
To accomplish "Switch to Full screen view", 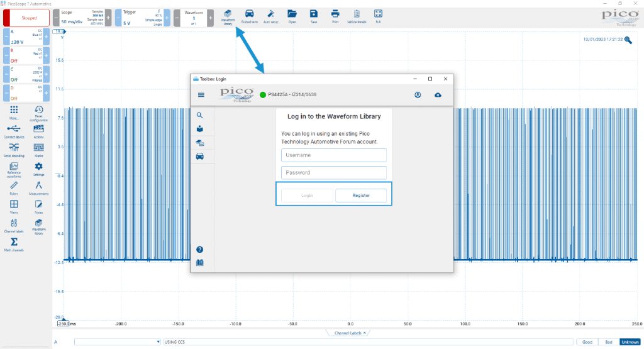I will click(x=378, y=17).
